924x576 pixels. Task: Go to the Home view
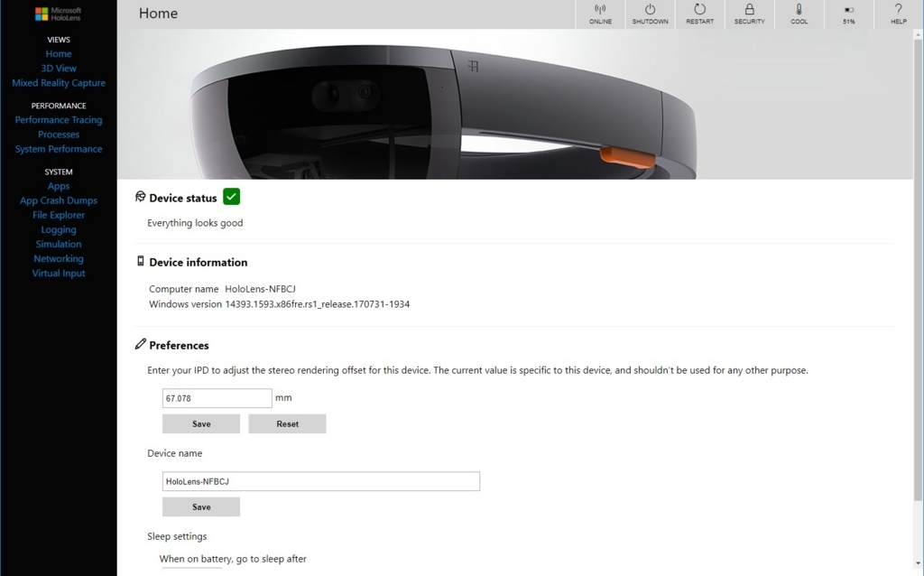pos(59,53)
